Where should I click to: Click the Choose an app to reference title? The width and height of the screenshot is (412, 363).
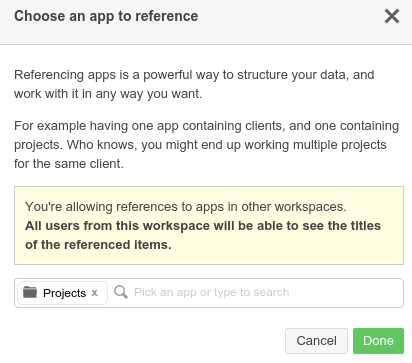coord(106,16)
